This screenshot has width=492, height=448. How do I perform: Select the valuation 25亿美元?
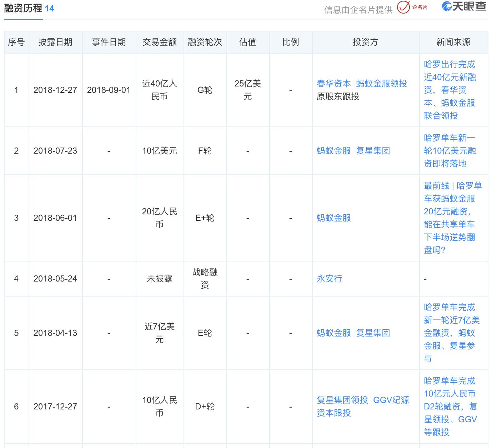(248, 90)
